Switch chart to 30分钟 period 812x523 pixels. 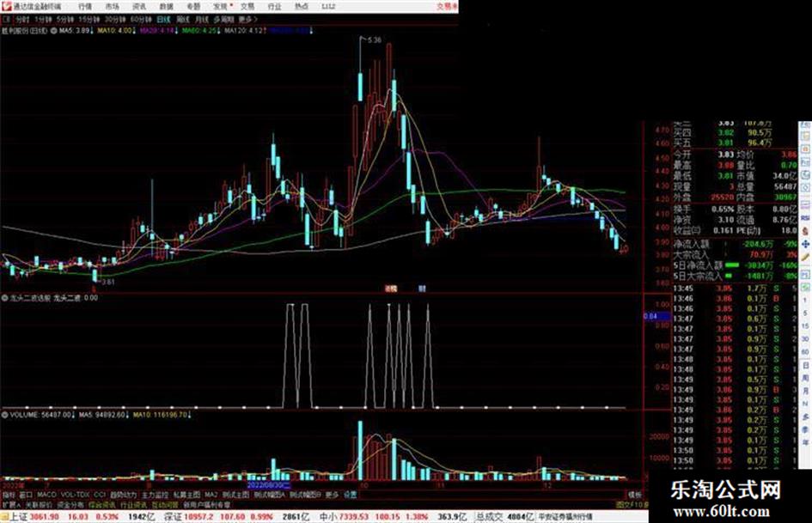click(x=115, y=19)
